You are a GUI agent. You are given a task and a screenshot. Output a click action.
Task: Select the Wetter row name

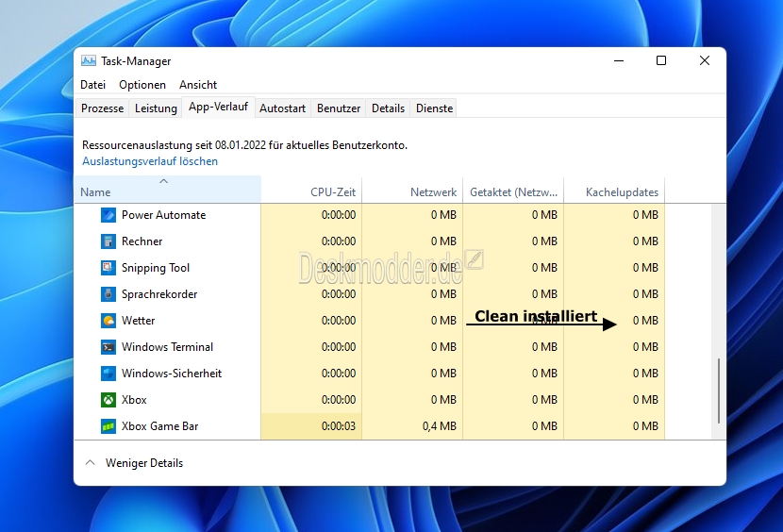[139, 321]
